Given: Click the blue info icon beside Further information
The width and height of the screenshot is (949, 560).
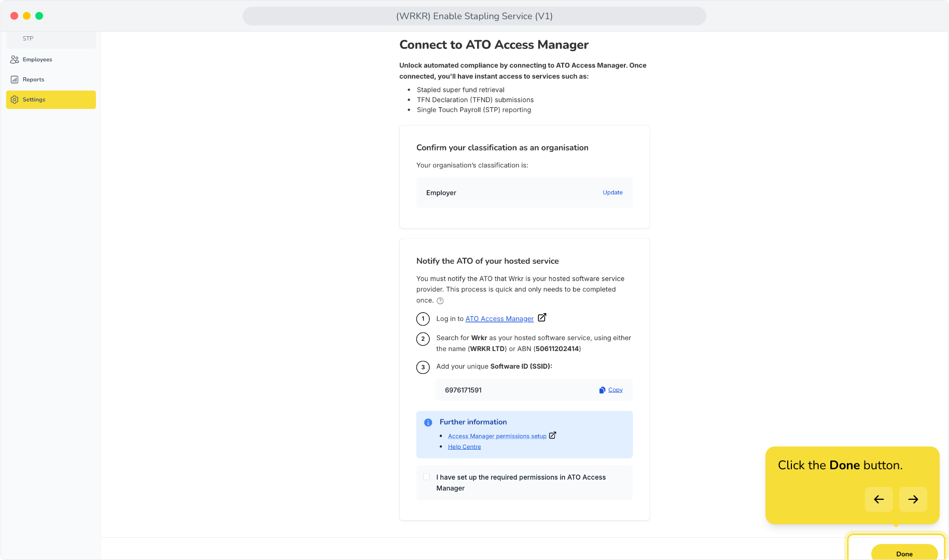Looking at the screenshot, I should click(428, 423).
